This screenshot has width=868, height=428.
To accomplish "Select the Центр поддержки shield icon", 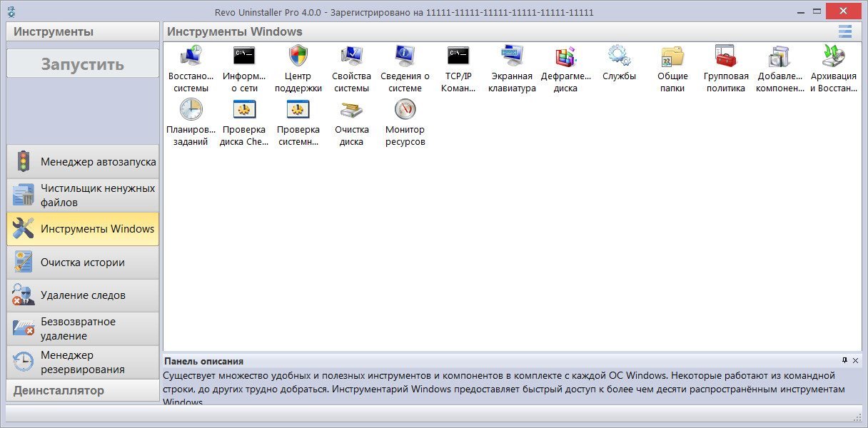I will coord(298,56).
